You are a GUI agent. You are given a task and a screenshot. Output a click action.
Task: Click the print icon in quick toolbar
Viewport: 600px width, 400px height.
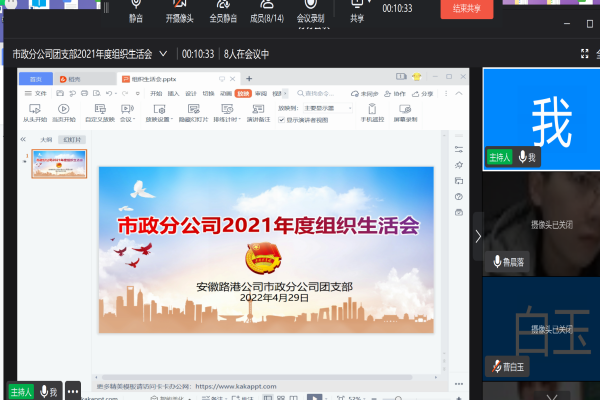(x=85, y=93)
